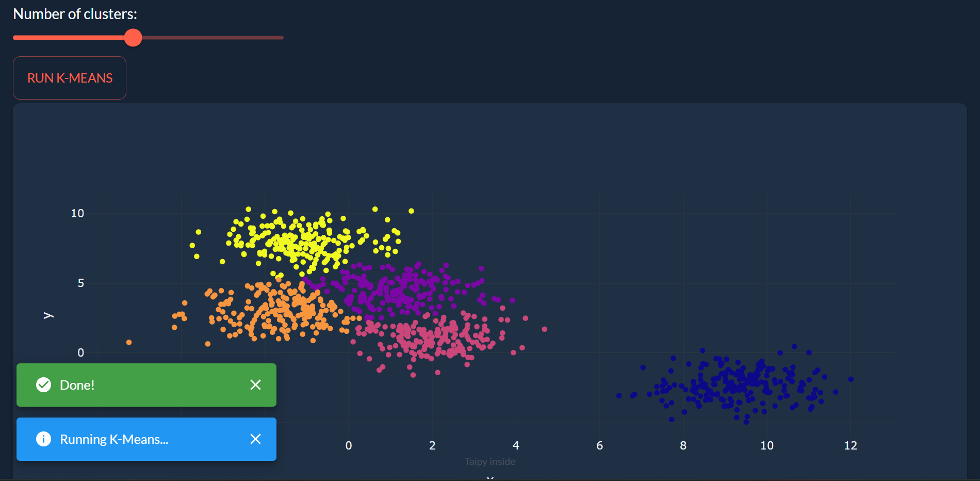The width and height of the screenshot is (980, 481).
Task: Click x-axis tick label 12
Action: (x=851, y=445)
